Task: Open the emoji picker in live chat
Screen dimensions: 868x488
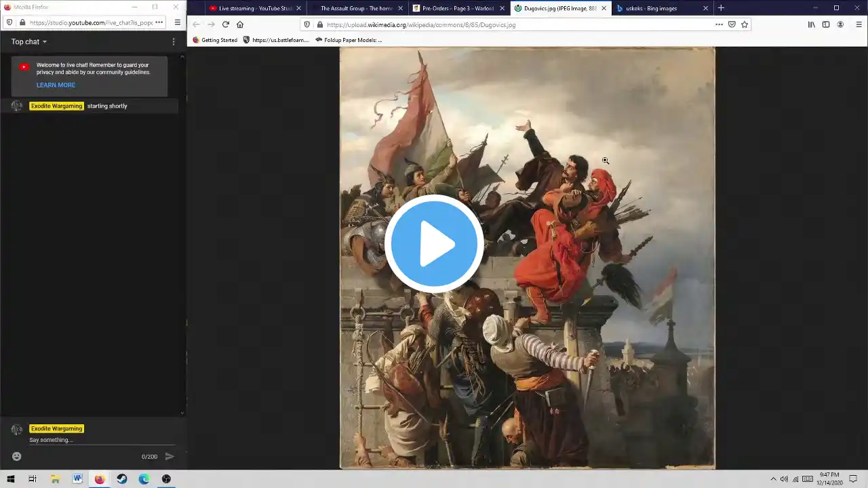Action: (17, 457)
